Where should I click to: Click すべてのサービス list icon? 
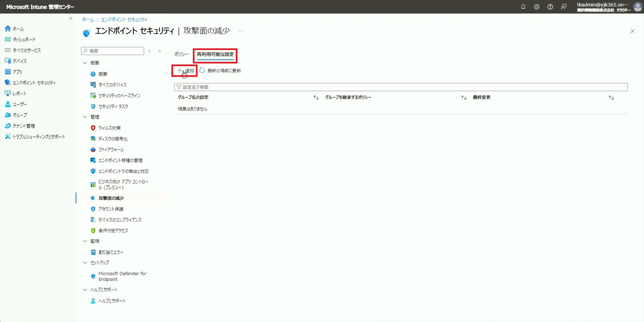coord(8,50)
